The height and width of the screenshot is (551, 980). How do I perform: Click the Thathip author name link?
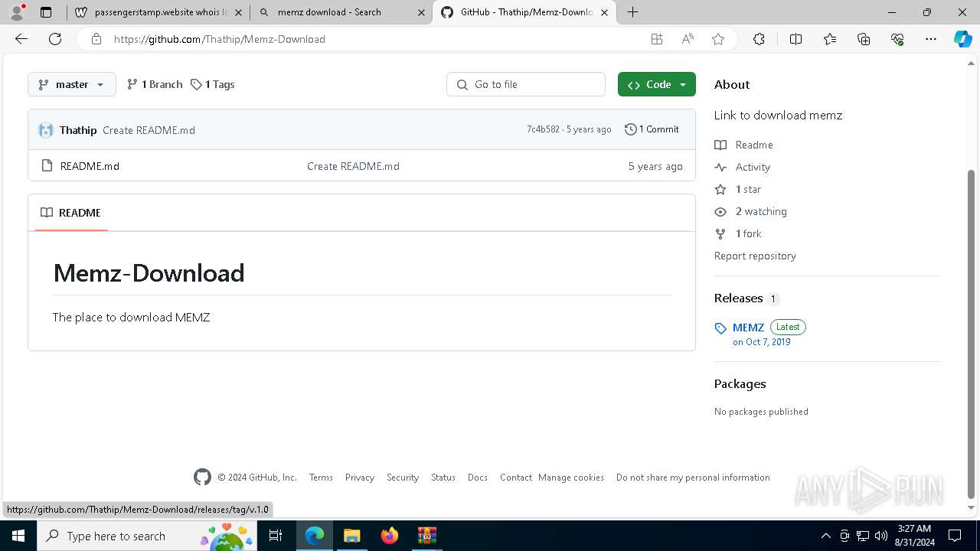pyautogui.click(x=78, y=130)
